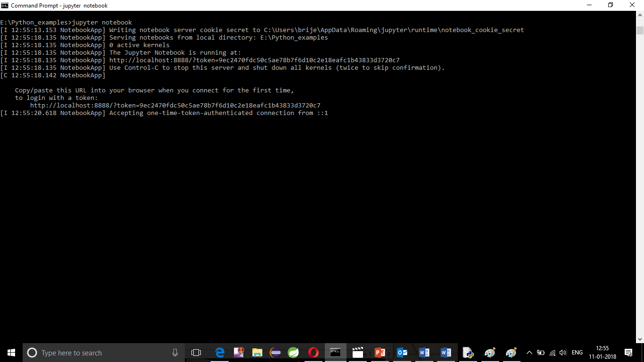Open the Action Center notifications icon

628,353
